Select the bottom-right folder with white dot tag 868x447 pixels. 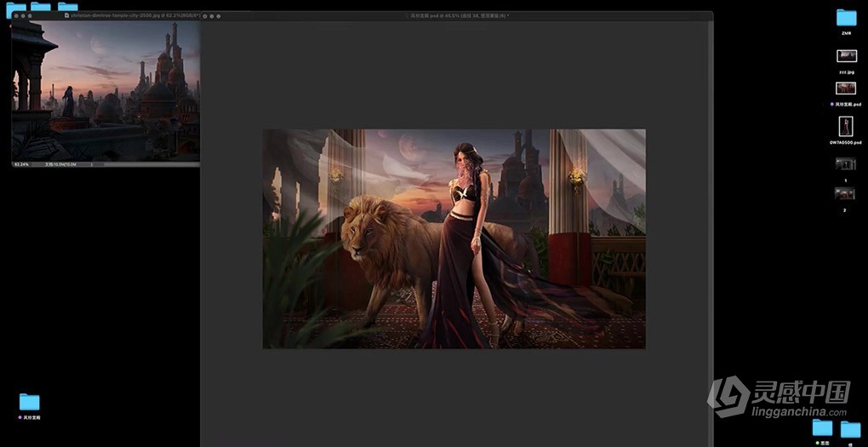point(822,427)
